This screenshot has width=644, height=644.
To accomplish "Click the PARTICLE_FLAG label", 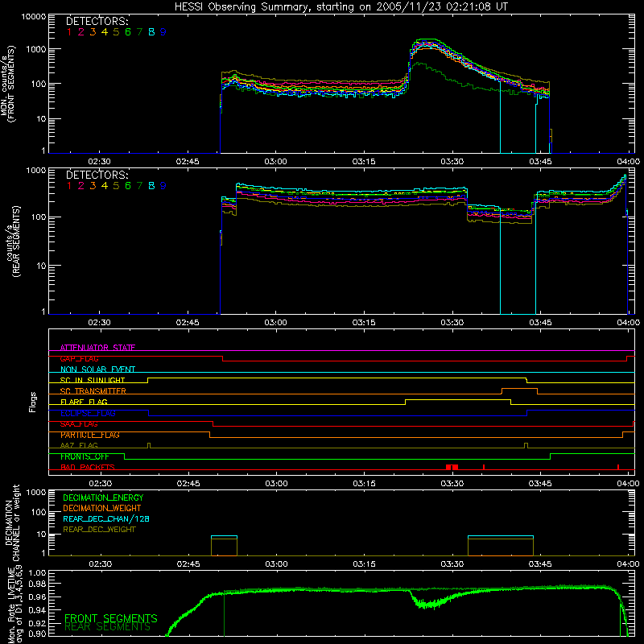I will [x=90, y=435].
